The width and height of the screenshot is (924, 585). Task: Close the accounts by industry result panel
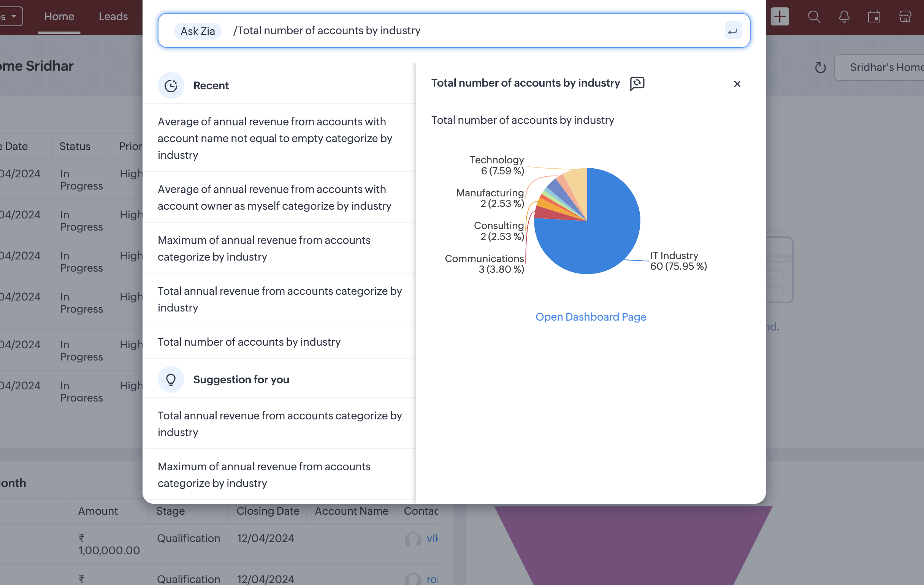coord(737,84)
